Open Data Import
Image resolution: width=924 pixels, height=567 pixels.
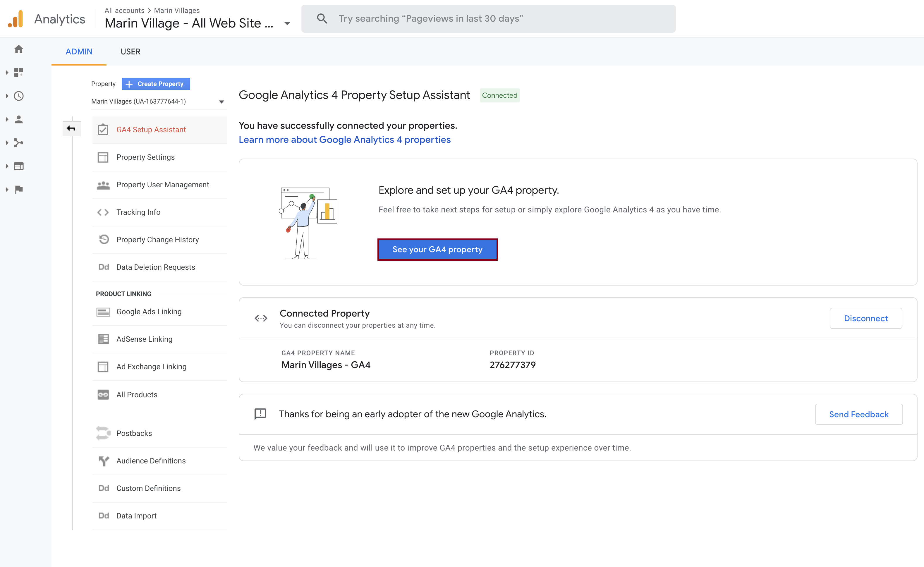tap(160, 516)
